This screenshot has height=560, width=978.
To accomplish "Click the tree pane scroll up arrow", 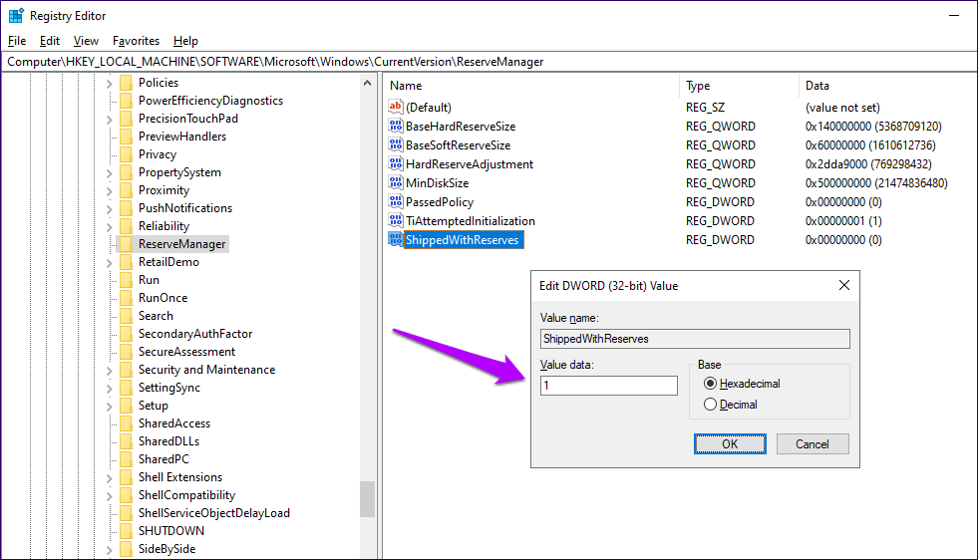I will click(368, 83).
